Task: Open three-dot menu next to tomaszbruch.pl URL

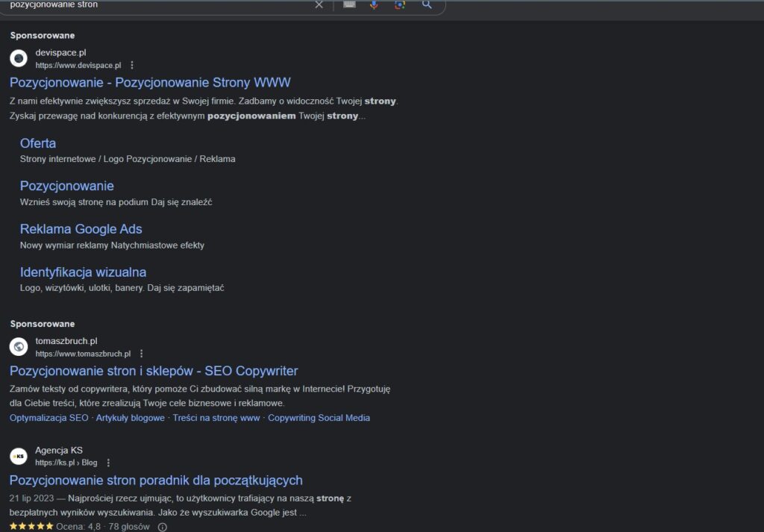Action: pyautogui.click(x=142, y=354)
